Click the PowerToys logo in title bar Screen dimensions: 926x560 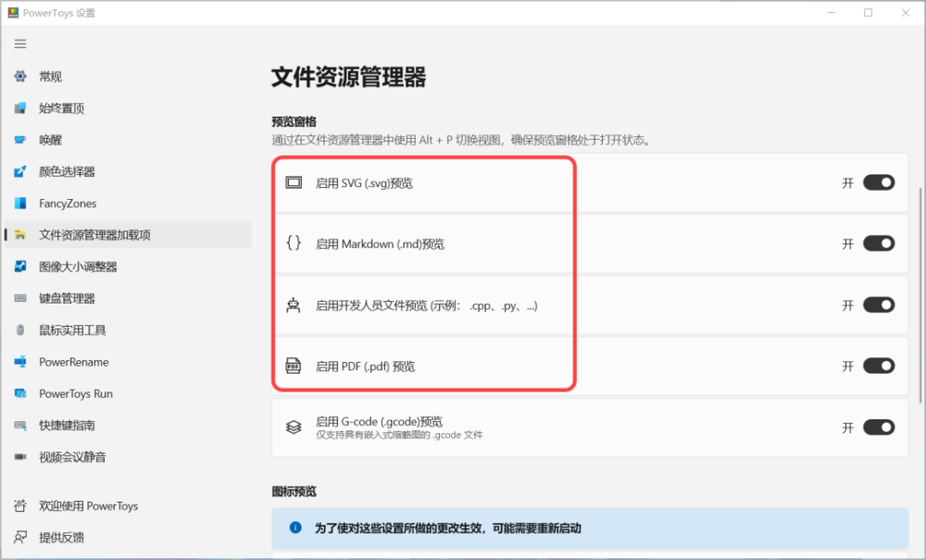(13, 12)
